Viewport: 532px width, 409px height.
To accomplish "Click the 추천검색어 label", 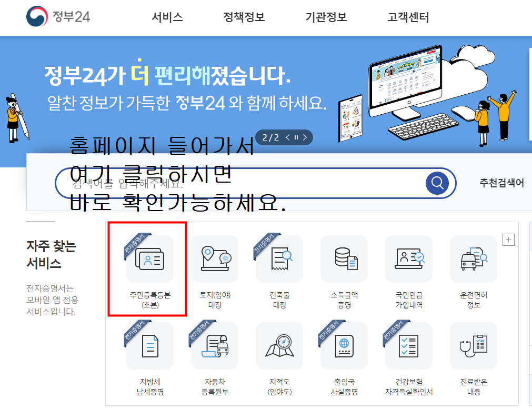I will 501,183.
